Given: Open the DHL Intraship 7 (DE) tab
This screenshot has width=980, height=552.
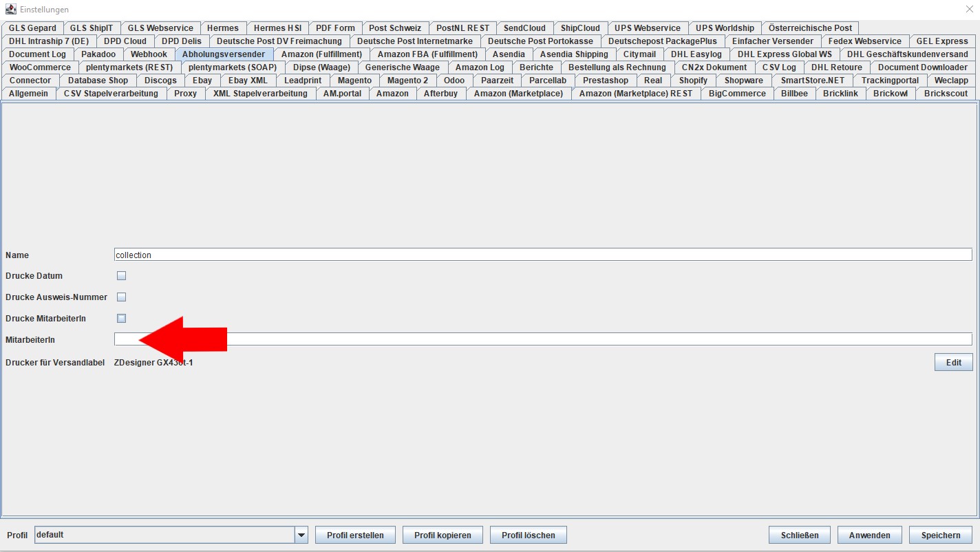Looking at the screenshot, I should click(49, 41).
